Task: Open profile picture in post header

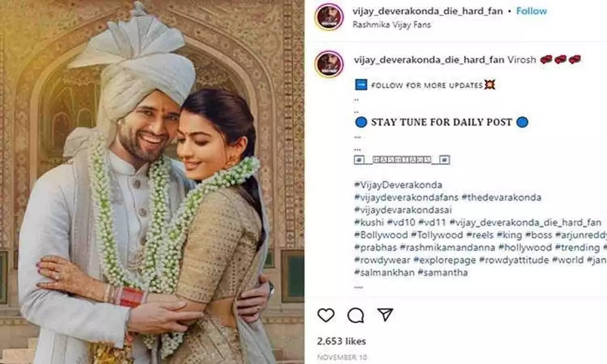Action: 329,17
